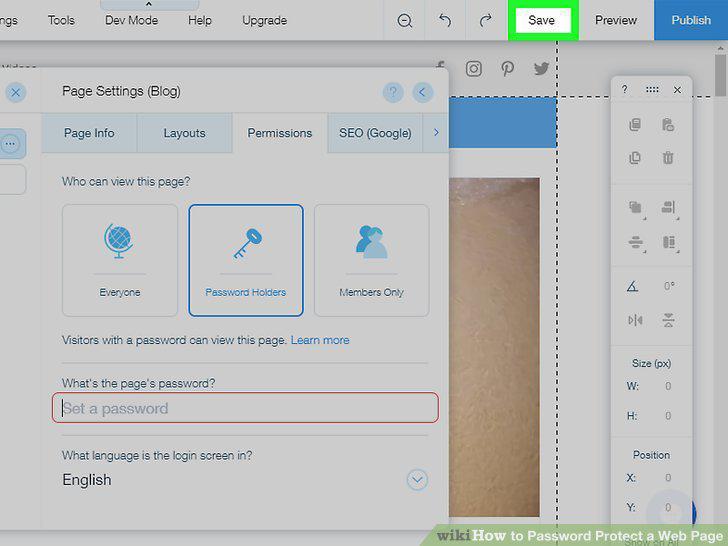Open the Help menu
The height and width of the screenshot is (546, 728).
click(x=200, y=20)
